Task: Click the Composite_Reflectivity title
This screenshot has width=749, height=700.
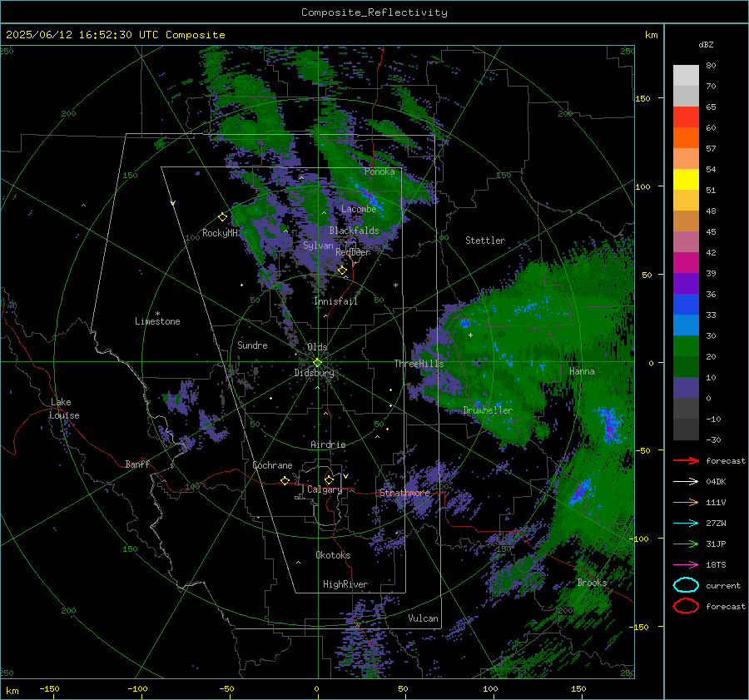Action: (374, 12)
